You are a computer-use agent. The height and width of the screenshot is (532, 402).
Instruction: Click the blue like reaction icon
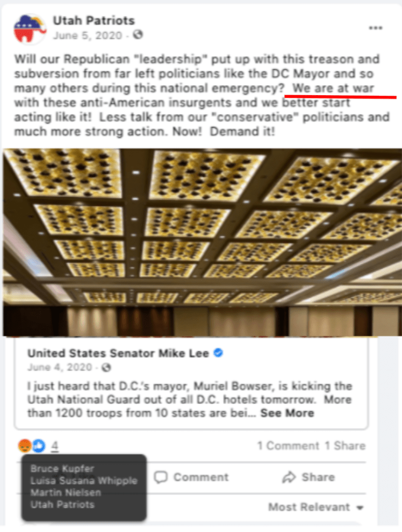pos(39,446)
